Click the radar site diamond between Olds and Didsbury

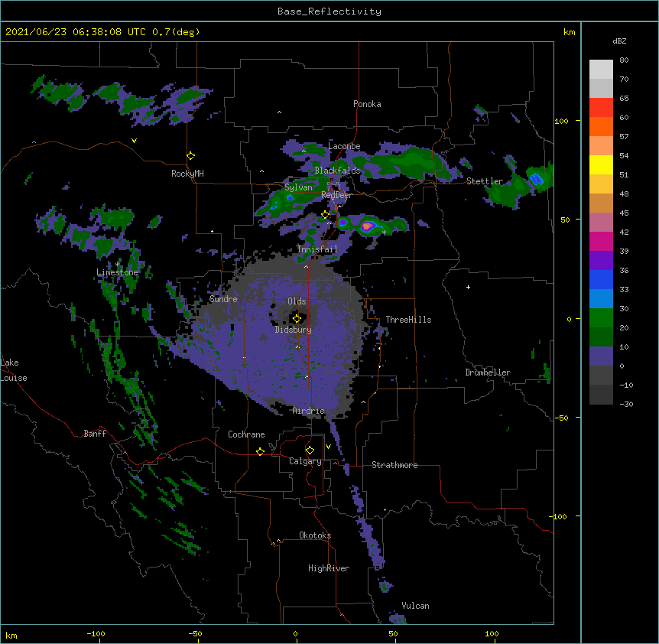[297, 318]
